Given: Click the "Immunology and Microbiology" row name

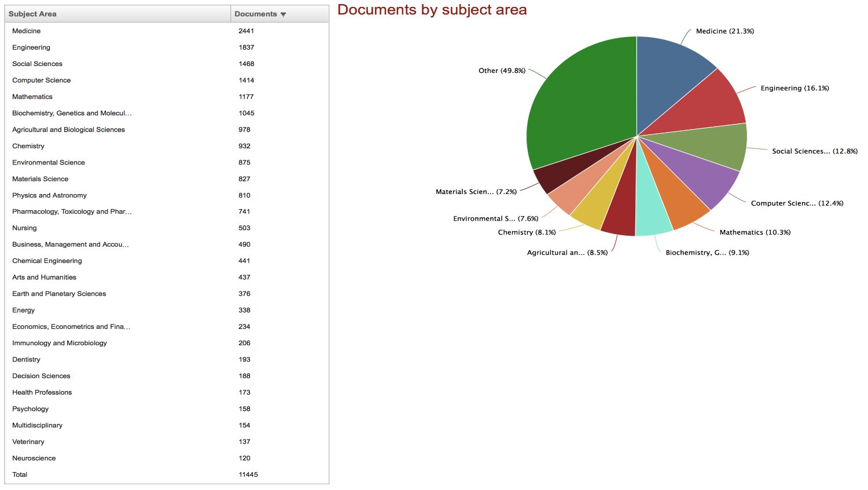Looking at the screenshot, I should (x=60, y=343).
